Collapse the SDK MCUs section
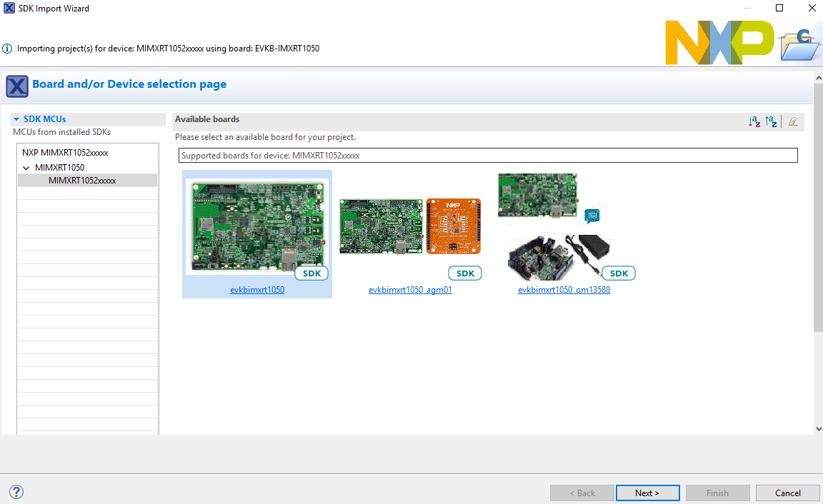 pyautogui.click(x=16, y=119)
